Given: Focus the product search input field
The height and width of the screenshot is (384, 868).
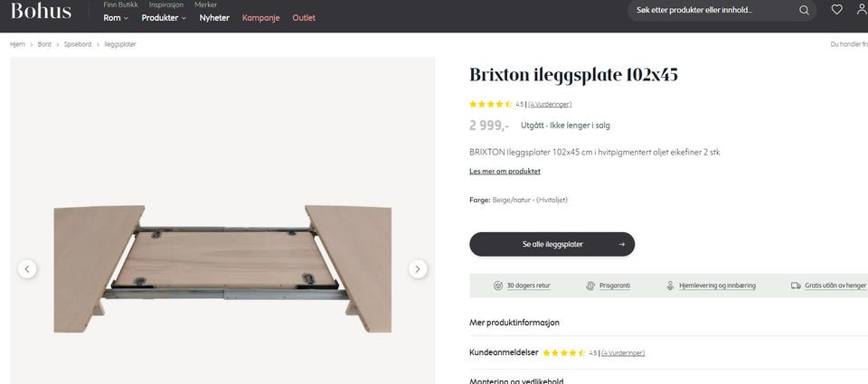Looking at the screenshot, I should pyautogui.click(x=710, y=10).
